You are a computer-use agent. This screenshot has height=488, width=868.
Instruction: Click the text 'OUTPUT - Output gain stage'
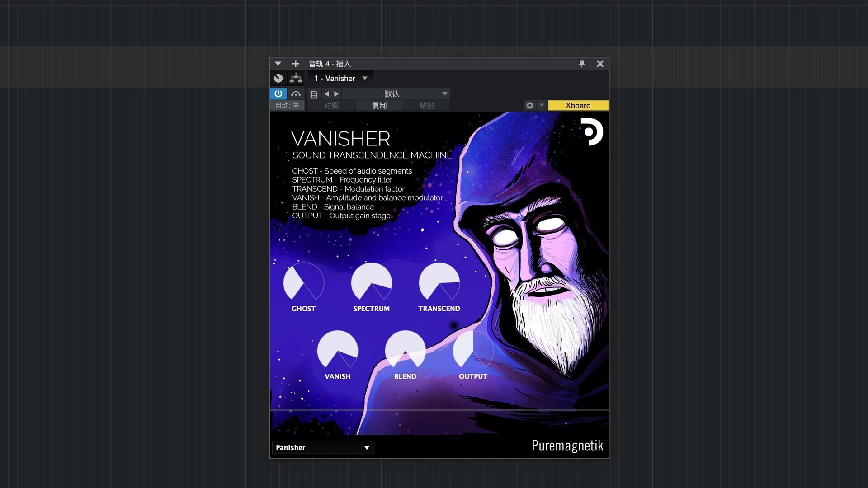[341, 216]
